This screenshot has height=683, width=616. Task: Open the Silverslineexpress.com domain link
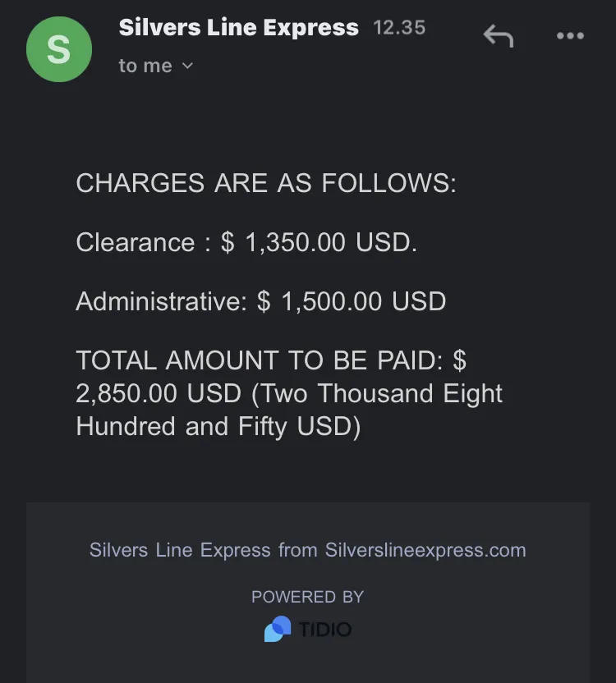pyautogui.click(x=425, y=550)
